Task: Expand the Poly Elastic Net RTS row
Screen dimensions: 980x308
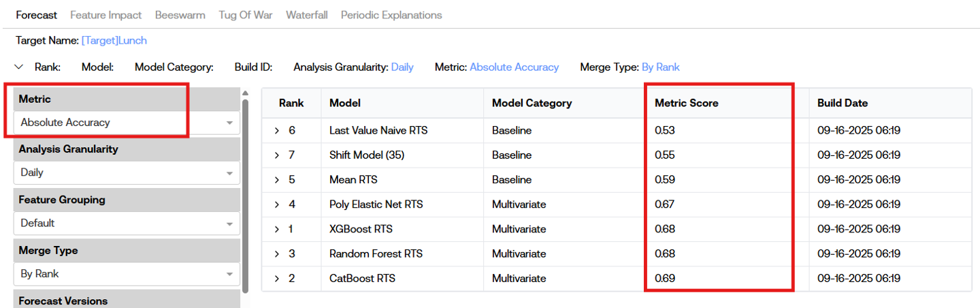Action: [x=277, y=204]
